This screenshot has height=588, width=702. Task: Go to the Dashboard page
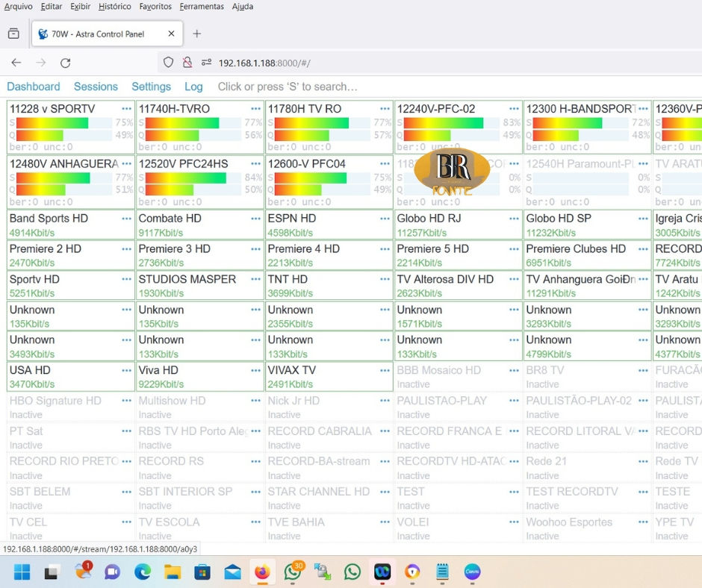[33, 87]
